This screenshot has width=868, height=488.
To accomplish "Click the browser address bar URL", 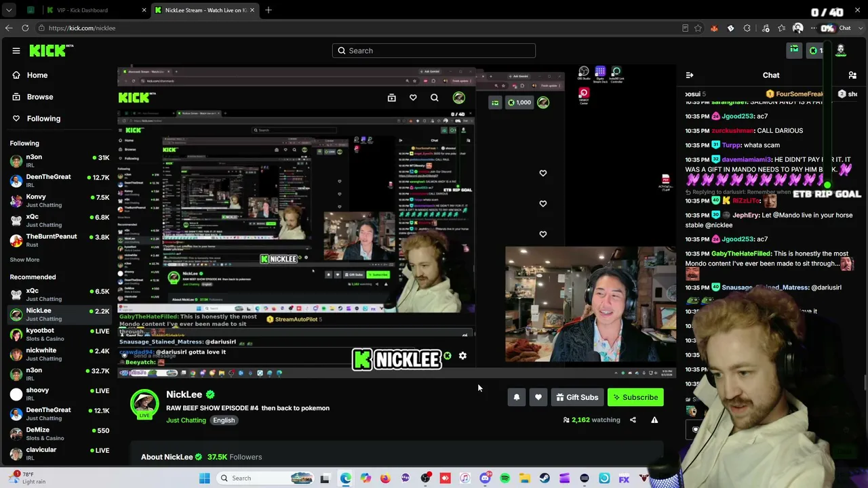I will click(x=82, y=28).
